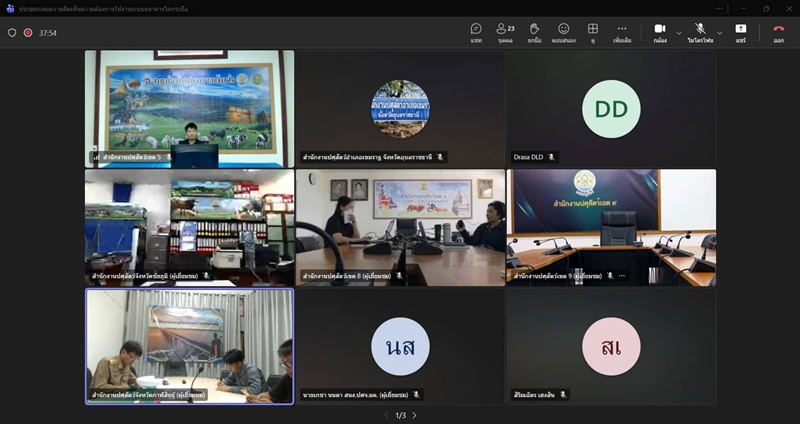The image size is (800, 424).
Task: Open the More actions ellipsis in meeting toolbar
Action: tap(622, 32)
